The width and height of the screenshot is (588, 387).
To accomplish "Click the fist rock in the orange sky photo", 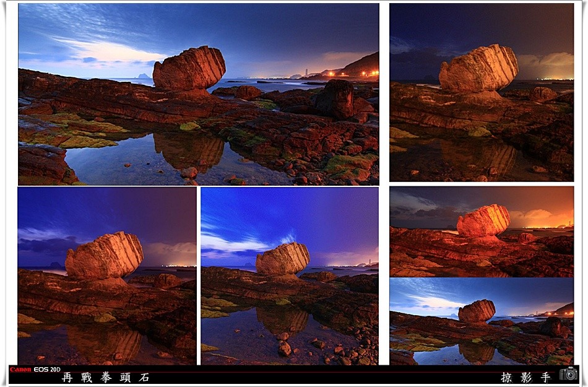I will tap(483, 220).
